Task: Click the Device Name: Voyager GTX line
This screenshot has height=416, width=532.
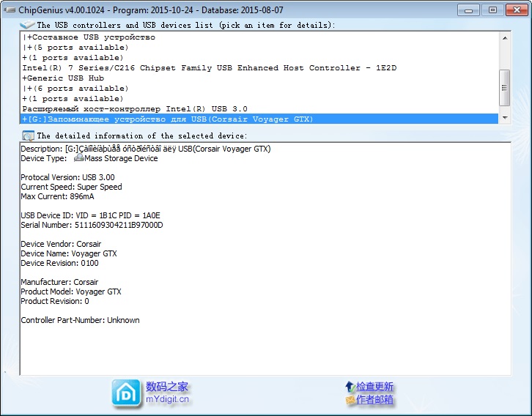Action: (x=69, y=253)
